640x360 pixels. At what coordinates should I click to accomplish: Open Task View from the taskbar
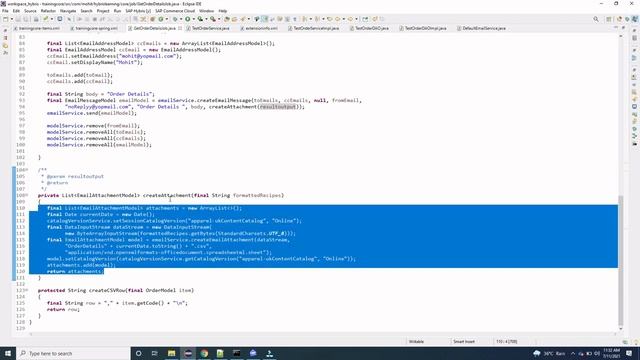pyautogui.click(x=155, y=353)
